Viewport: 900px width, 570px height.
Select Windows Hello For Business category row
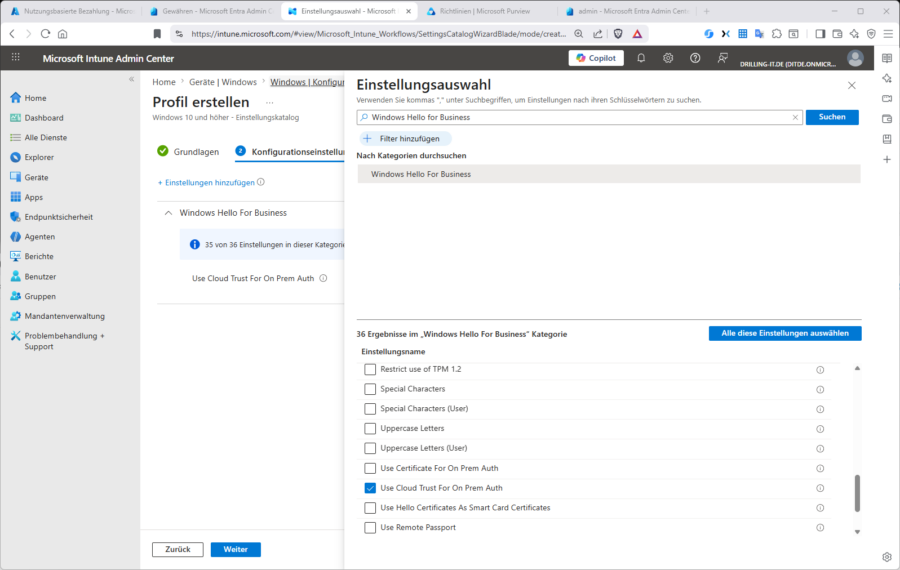(x=608, y=174)
